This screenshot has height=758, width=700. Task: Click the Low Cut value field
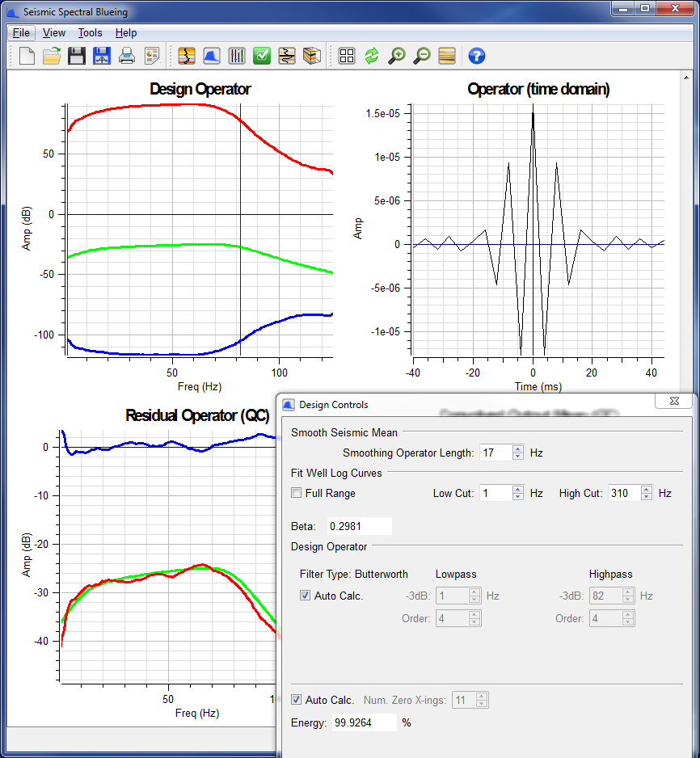pos(495,493)
